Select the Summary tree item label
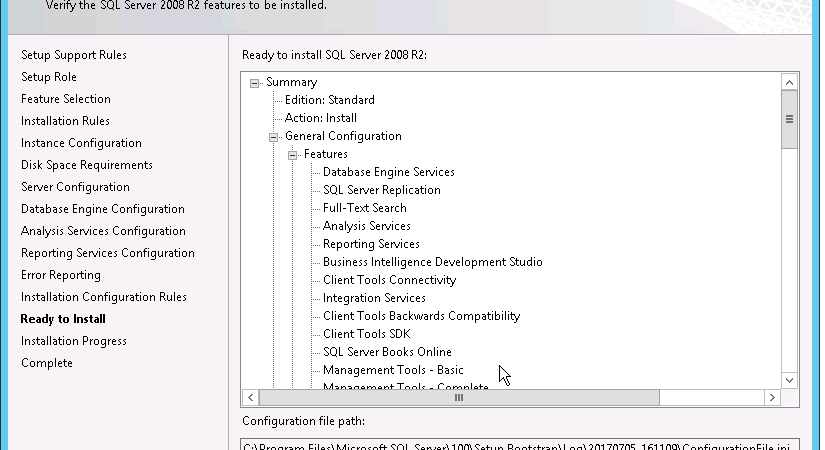The width and height of the screenshot is (825, 450). point(291,83)
